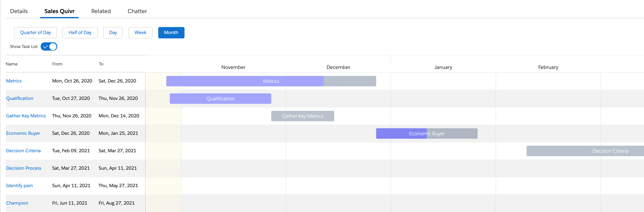Click the 'Tue, Oct 27, 2020' start date

click(x=71, y=98)
